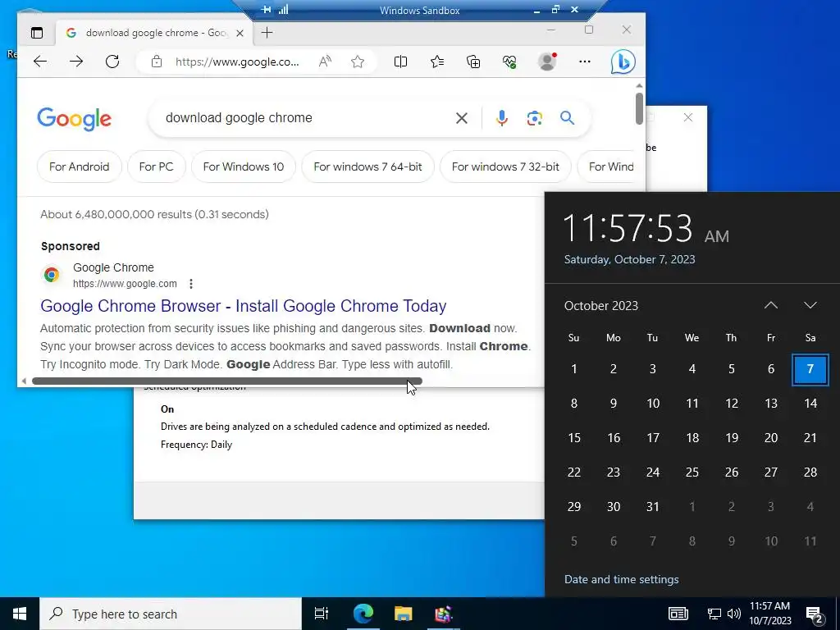Open Edge split screen icon
This screenshot has width=840, height=630.
point(400,62)
